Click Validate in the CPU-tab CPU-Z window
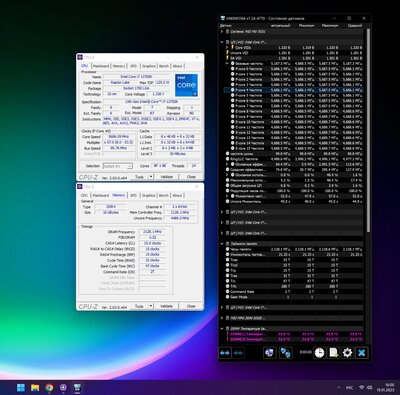The width and height of the screenshot is (400, 395). coord(166,177)
